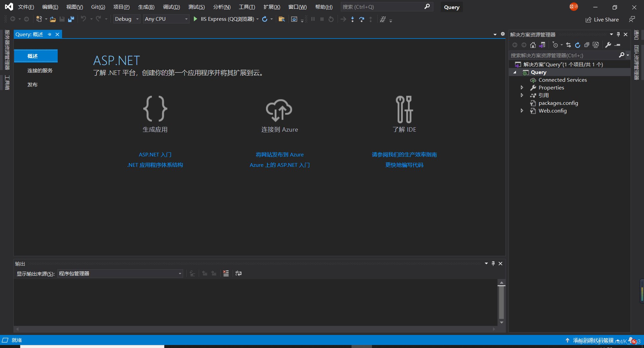Open the 工具箱 toolbox side tab
The height and width of the screenshot is (348, 644).
7,83
